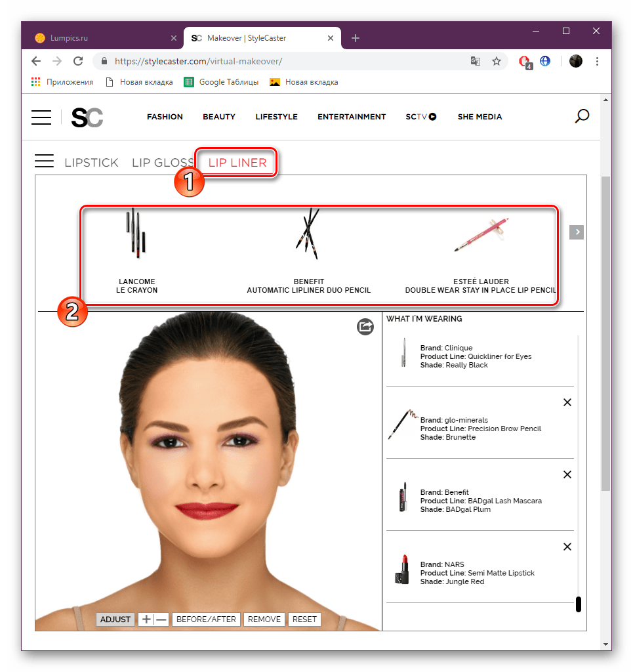Open the globe extension icon

[x=545, y=61]
